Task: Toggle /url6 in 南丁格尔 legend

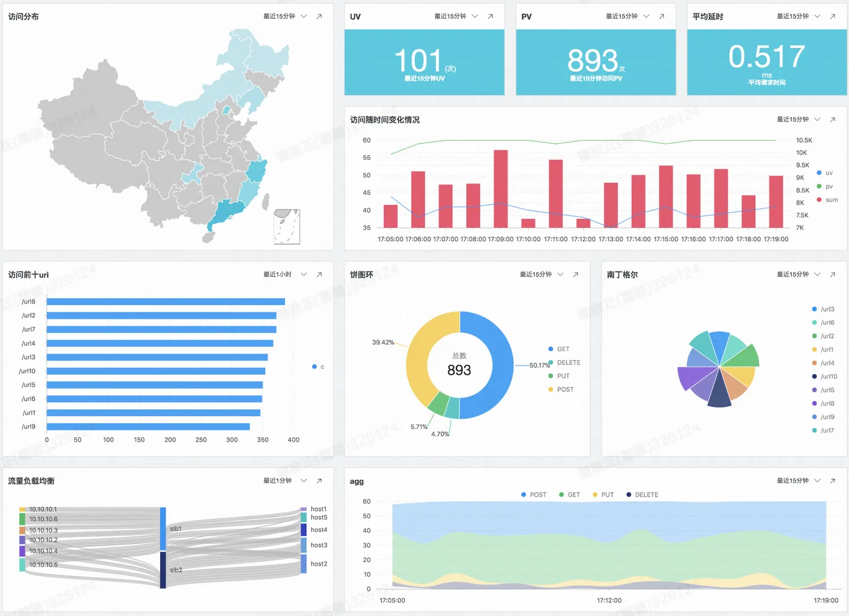Action: tap(824, 323)
